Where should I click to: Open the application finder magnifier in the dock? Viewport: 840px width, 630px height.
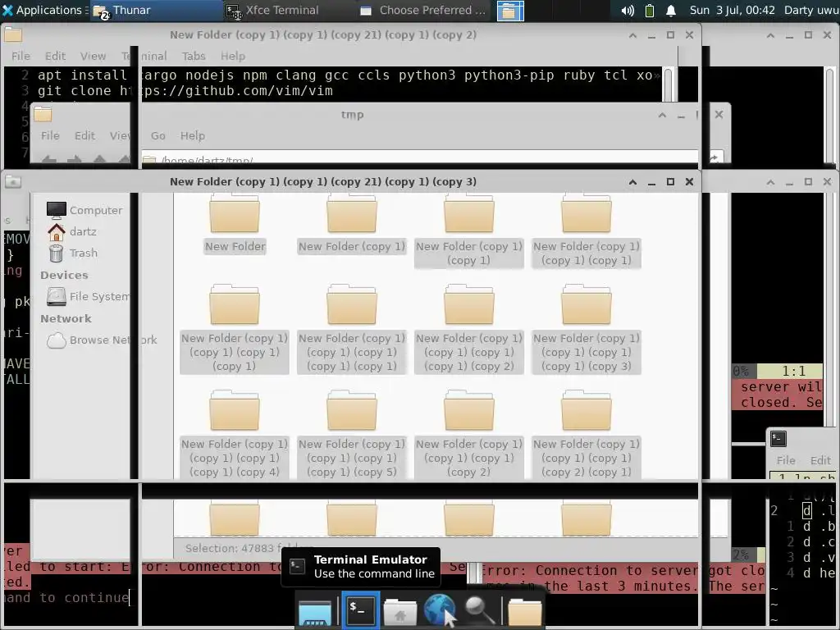(479, 610)
